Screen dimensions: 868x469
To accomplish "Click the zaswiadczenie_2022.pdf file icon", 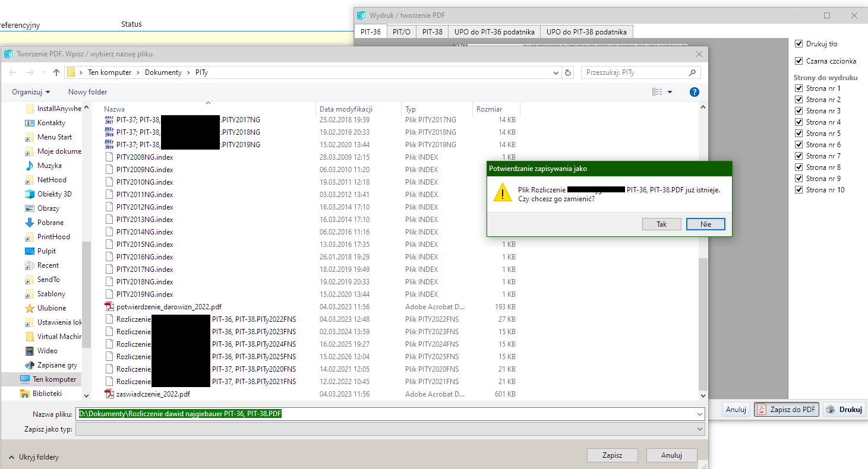I will click(109, 394).
